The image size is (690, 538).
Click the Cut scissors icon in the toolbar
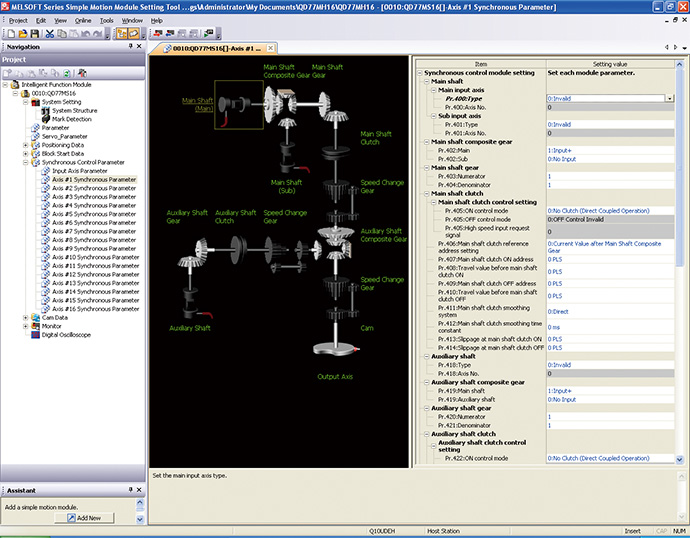(49, 33)
